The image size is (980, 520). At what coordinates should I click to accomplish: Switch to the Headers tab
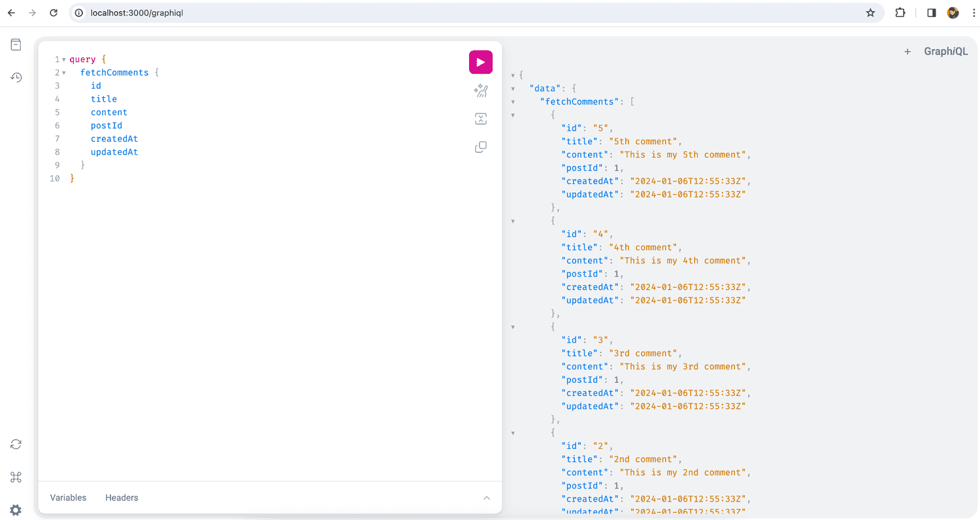122,497
